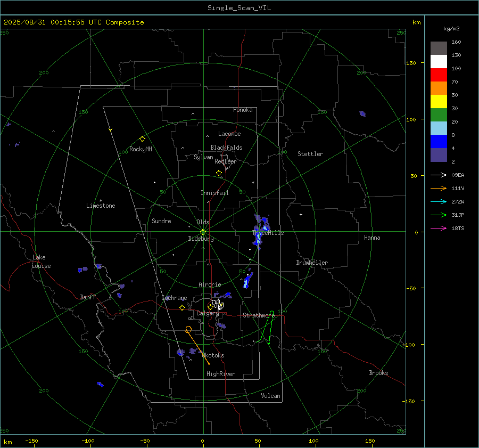Click the cyan 27ZW arrow in legend
The image size is (479, 448).
[x=439, y=201]
